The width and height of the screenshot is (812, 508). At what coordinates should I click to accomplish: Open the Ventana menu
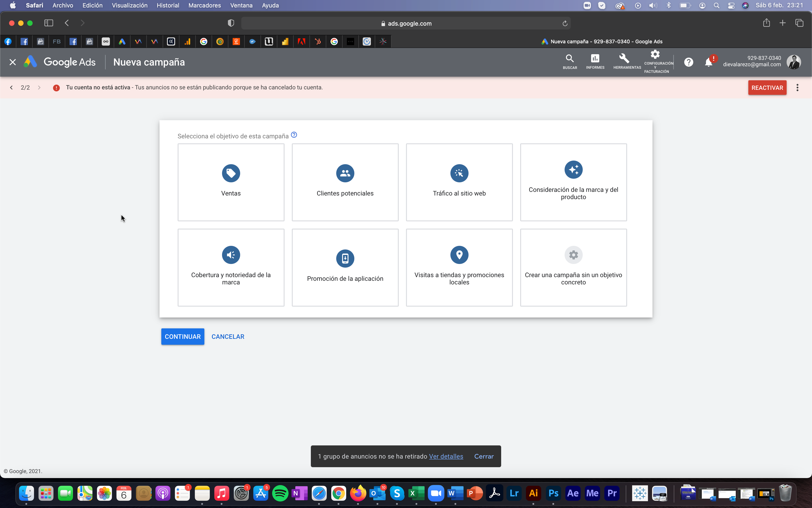tap(241, 5)
